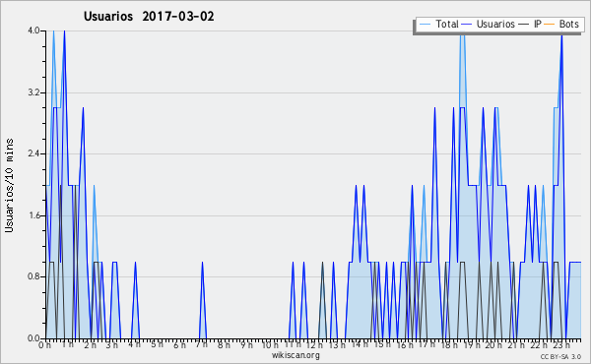591x364 pixels.
Task: Click the '20 h' x-axis label
Action: tap(493, 344)
